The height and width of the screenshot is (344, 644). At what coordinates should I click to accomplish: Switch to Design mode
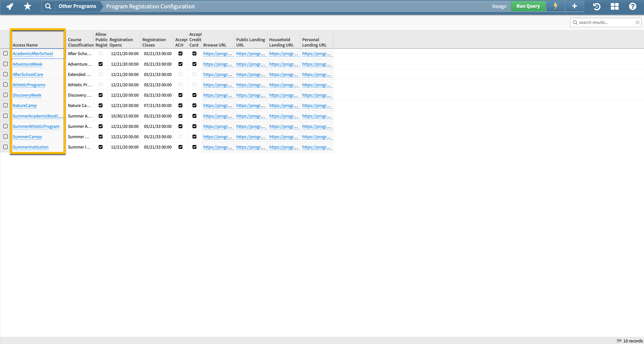coord(499,6)
